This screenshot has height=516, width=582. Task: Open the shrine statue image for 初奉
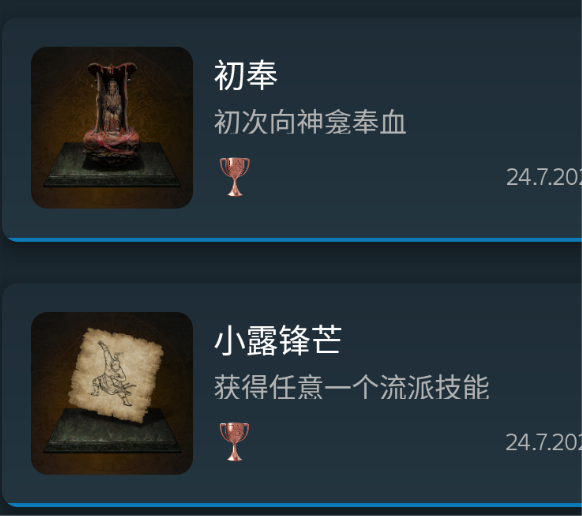(x=112, y=127)
